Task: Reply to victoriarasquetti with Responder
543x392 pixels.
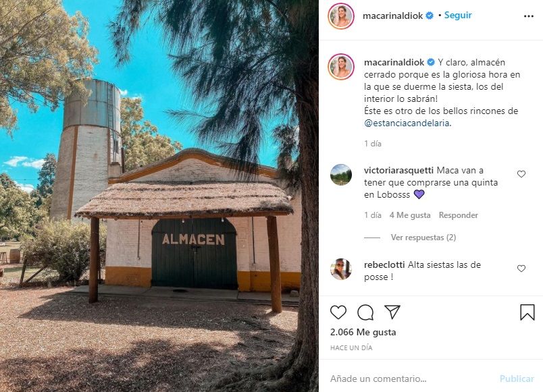Action: click(458, 215)
